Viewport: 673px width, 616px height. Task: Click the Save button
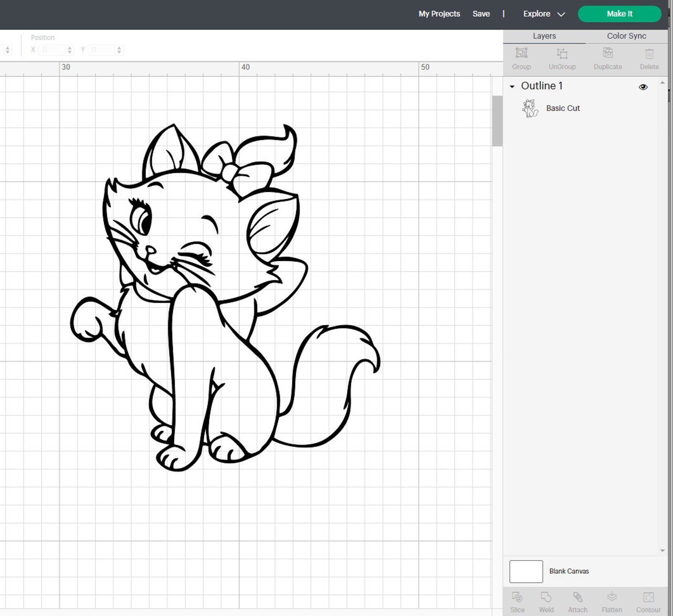coord(481,14)
